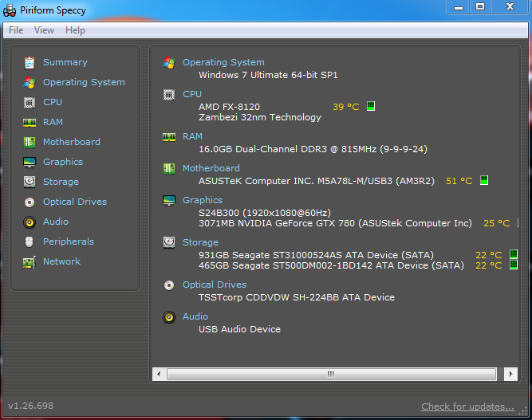Click the Audio speaker icon in summary pane
This screenshot has height=420, width=532.
tap(169, 317)
